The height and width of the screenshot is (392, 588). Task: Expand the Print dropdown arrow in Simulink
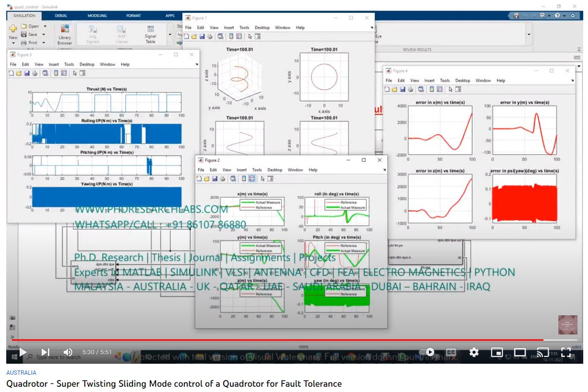pos(44,43)
